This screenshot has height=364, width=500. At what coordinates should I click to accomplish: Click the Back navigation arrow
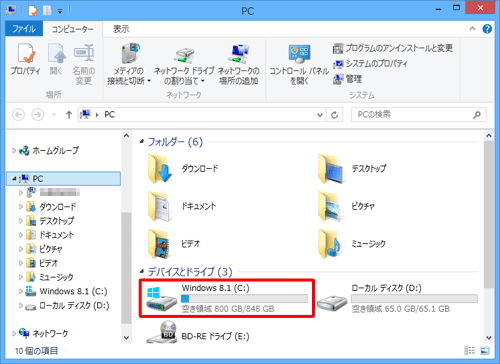point(18,115)
